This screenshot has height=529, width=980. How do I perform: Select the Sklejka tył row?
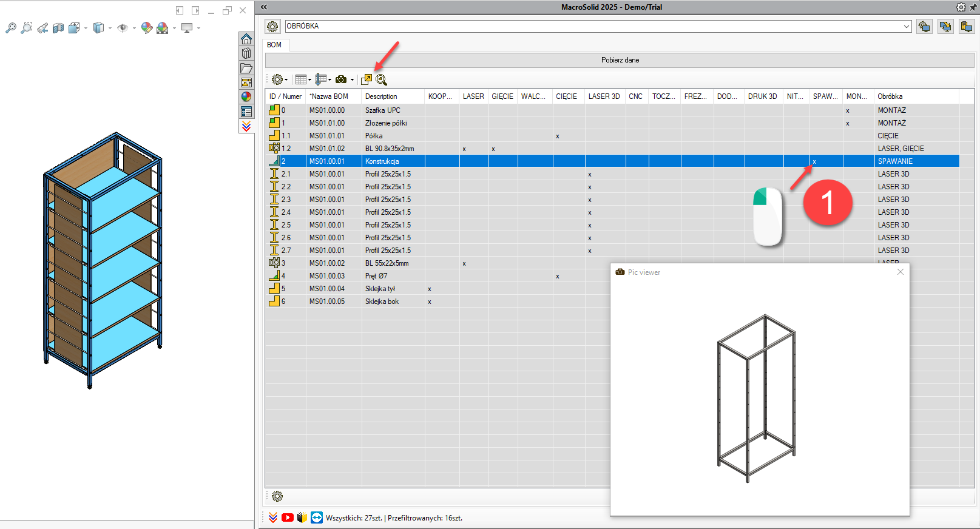[x=437, y=289]
